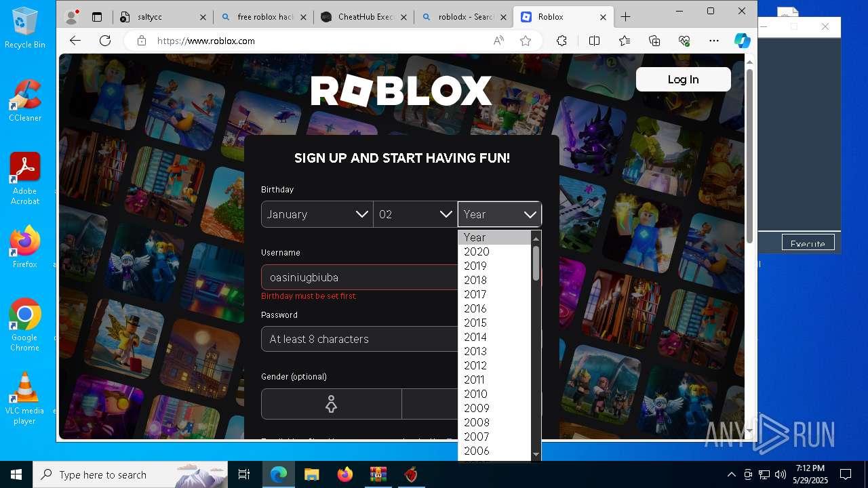Choose 2019 from year list

point(494,266)
